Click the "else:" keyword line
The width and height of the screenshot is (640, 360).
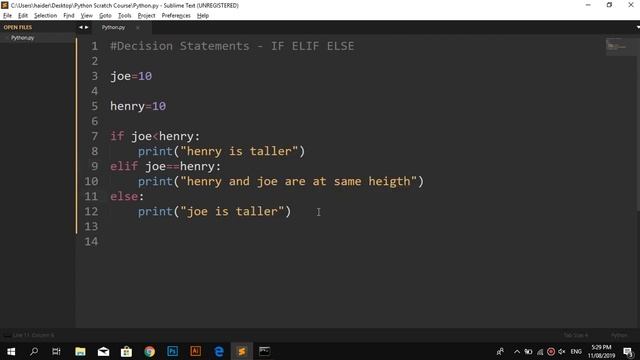[127, 196]
